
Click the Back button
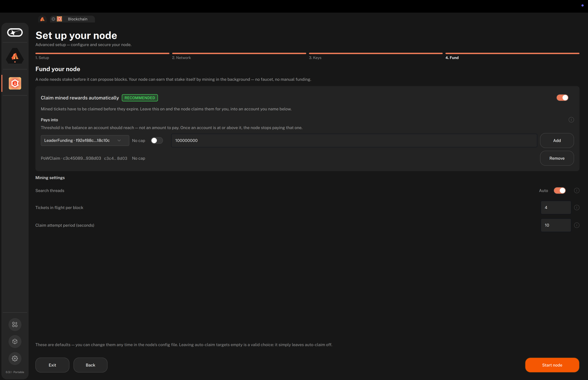[91, 365]
